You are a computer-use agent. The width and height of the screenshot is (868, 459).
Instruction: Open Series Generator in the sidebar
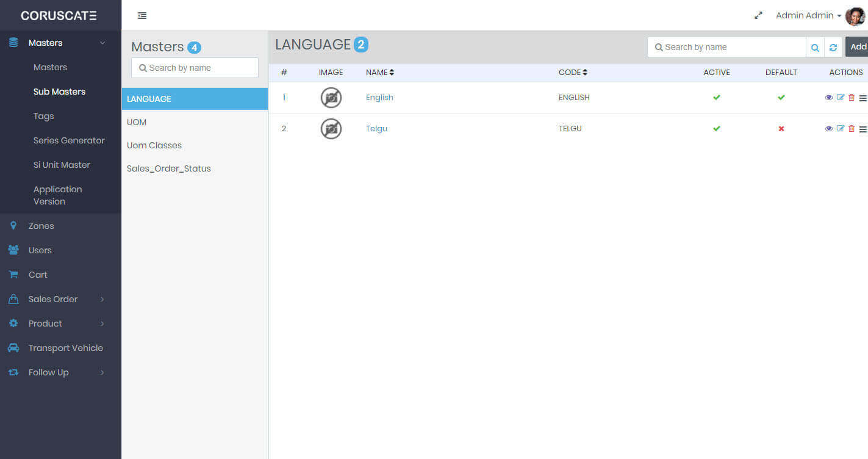tap(69, 140)
